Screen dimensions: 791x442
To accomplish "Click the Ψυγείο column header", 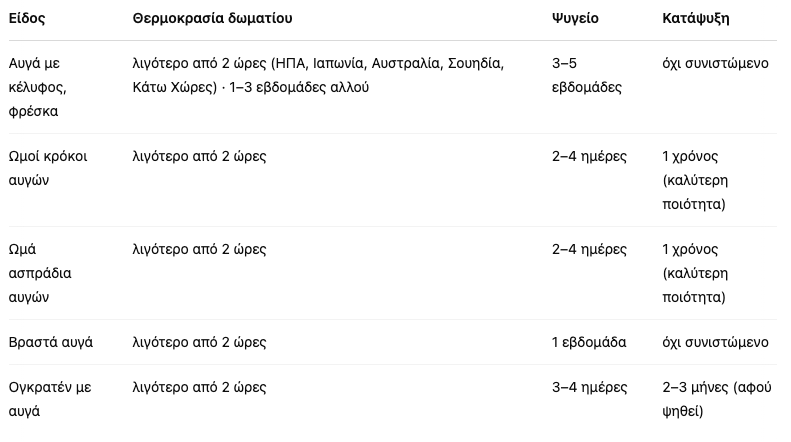I will coord(575,19).
